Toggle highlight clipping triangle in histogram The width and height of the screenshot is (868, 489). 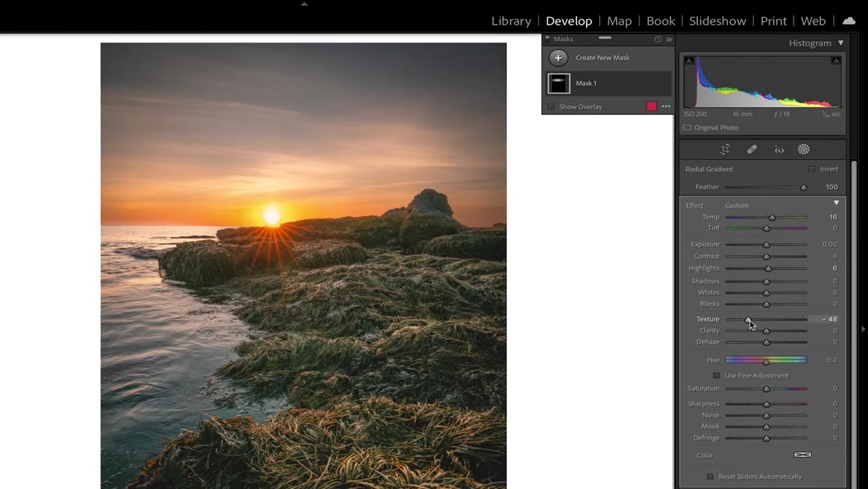[x=836, y=61]
